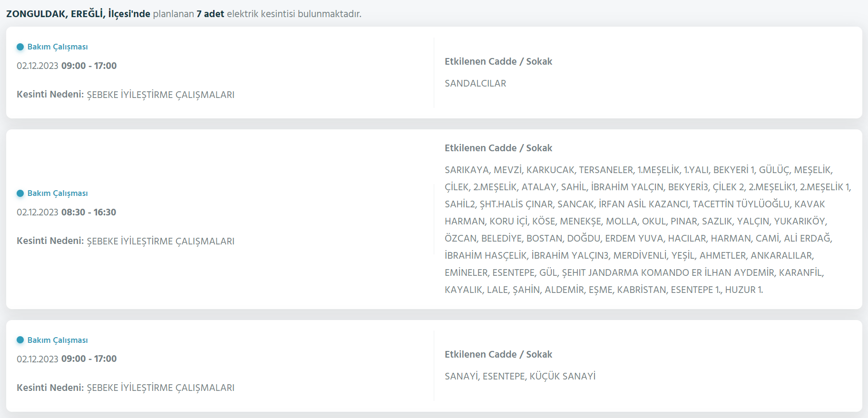
Task: Click the street list line starting with SARIKAYA
Action: (x=639, y=170)
